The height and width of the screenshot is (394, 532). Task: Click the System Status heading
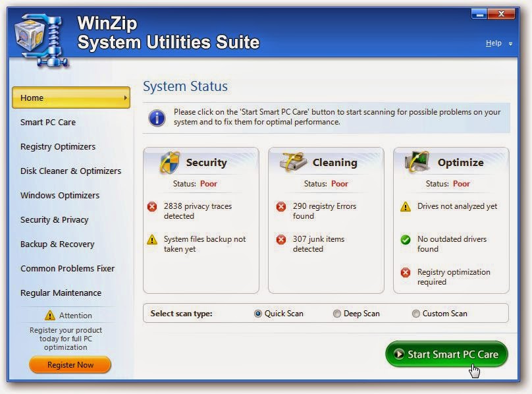click(x=185, y=86)
